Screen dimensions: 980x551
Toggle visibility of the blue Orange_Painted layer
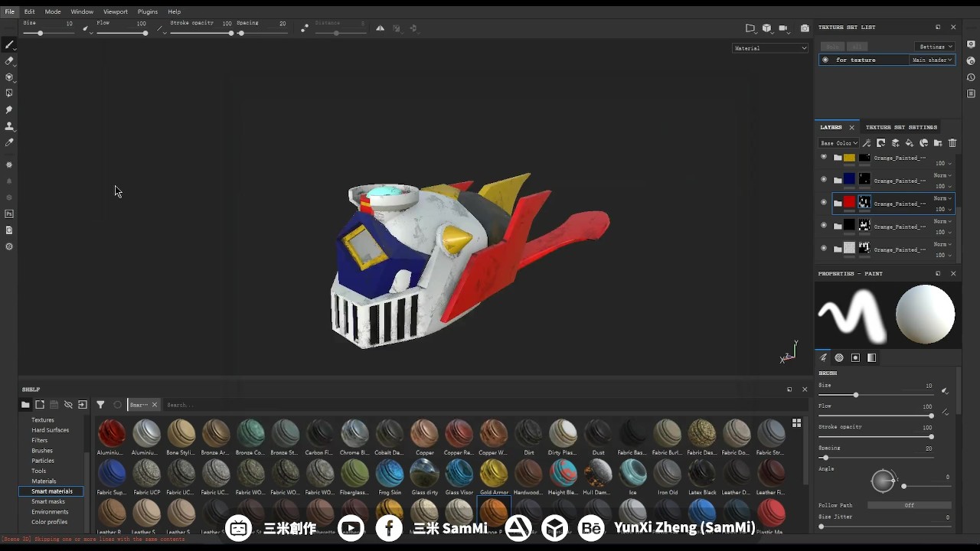pyautogui.click(x=824, y=179)
